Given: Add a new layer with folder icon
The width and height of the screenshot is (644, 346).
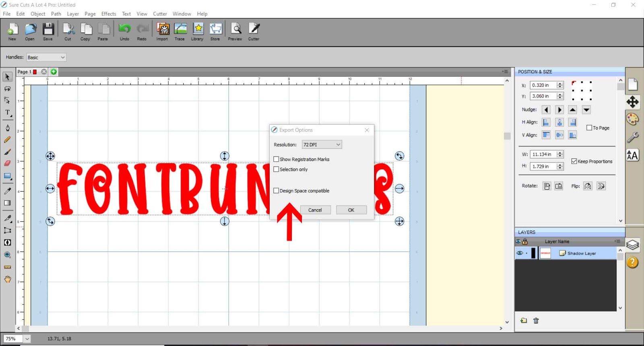Looking at the screenshot, I should click(523, 321).
